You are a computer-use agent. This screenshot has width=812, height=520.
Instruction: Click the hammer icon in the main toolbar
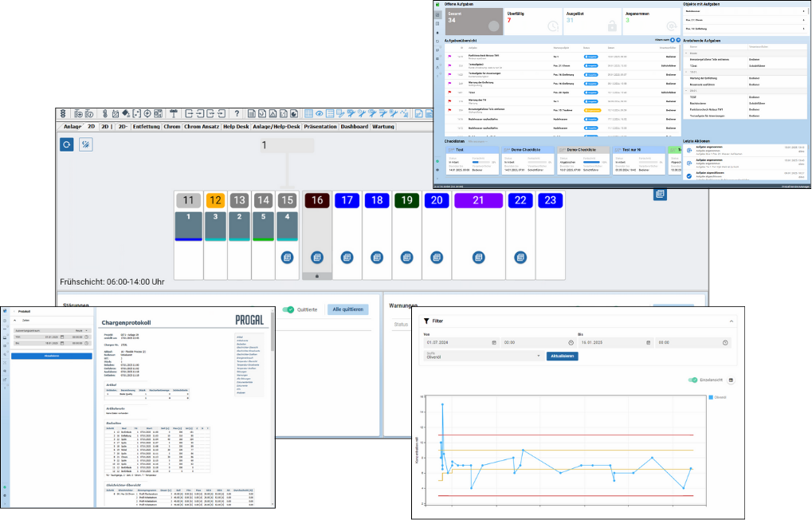174,113
